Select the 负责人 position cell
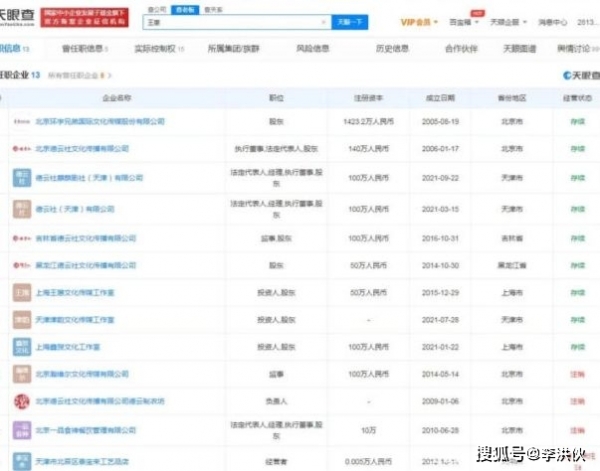The height and width of the screenshot is (471, 600). pos(276,401)
